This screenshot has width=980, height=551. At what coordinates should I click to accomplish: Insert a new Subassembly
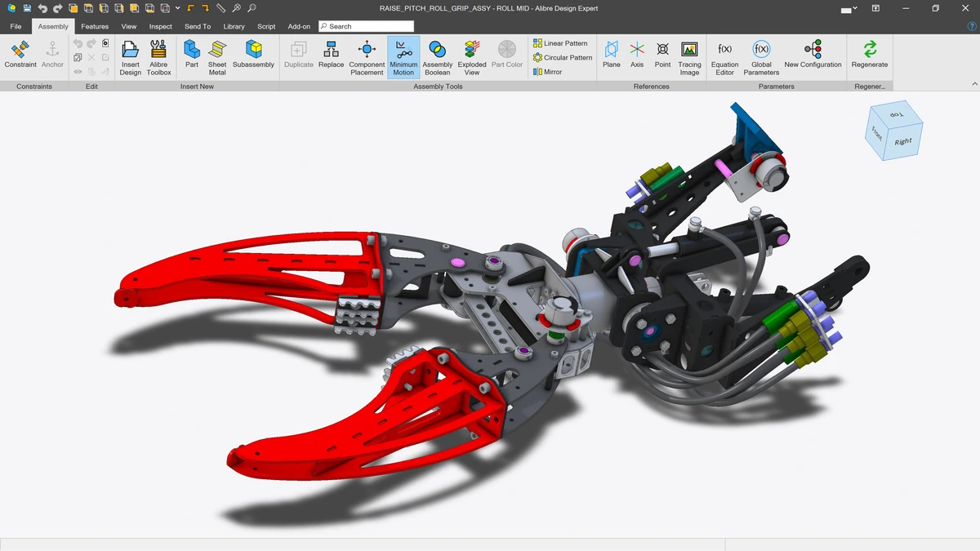pyautogui.click(x=253, y=56)
